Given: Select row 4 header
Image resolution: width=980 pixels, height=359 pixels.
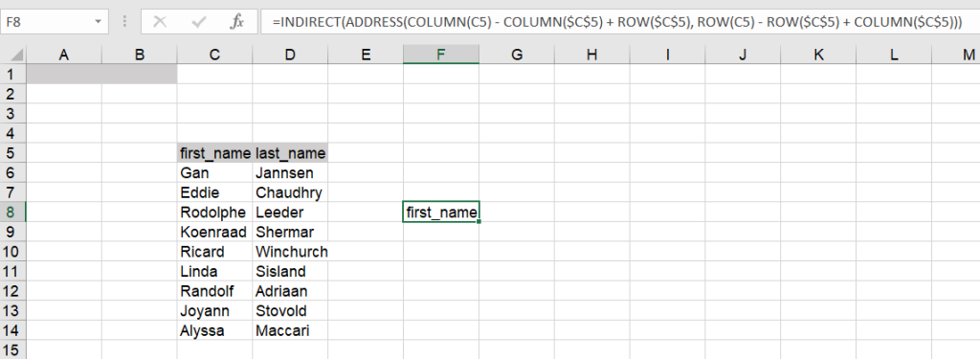Looking at the screenshot, I should (x=12, y=133).
